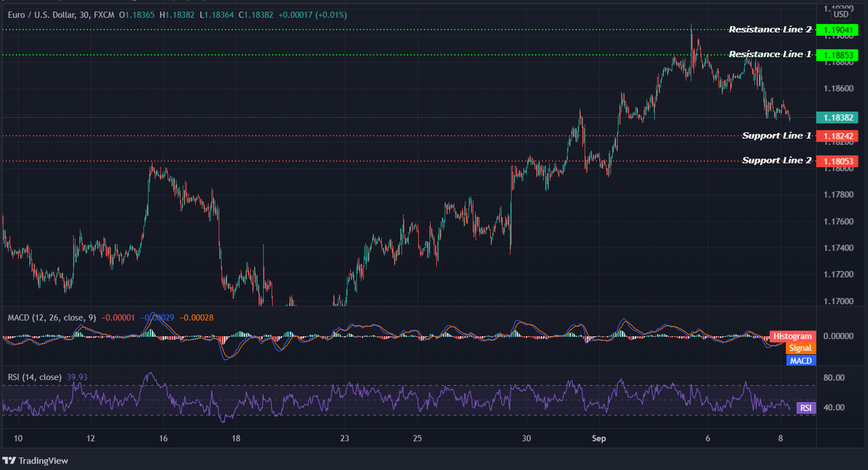Click the MACD (12, 26, close, 9) indicator legend
This screenshot has height=470, width=868.
(x=52, y=318)
